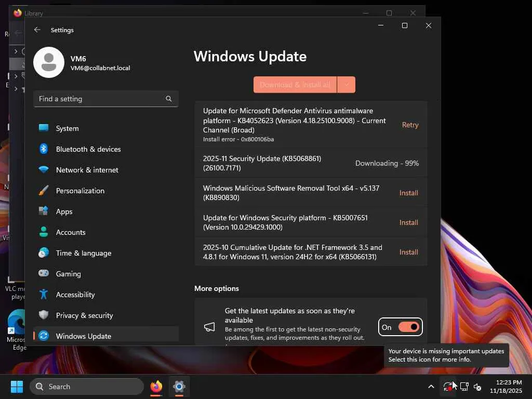The width and height of the screenshot is (532, 399).
Task: Click the Windows Update tray icon
Action: coord(447,387)
